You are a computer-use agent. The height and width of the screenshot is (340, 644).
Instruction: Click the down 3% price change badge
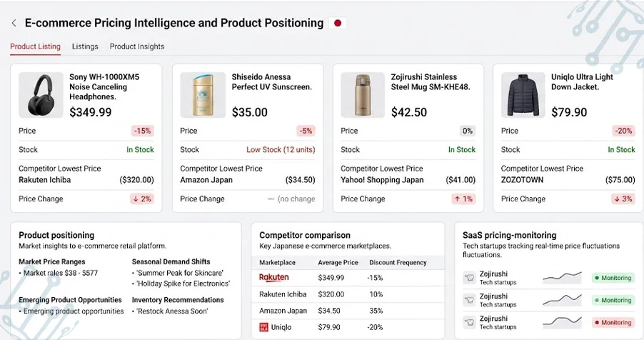click(623, 199)
